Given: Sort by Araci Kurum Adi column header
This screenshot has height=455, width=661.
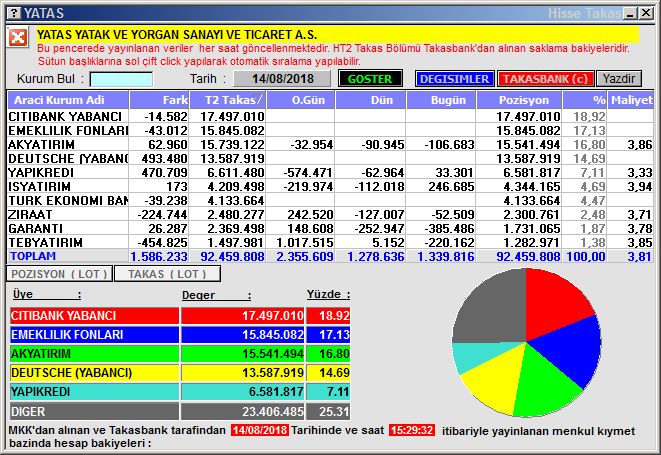Looking at the screenshot, I should (68, 100).
